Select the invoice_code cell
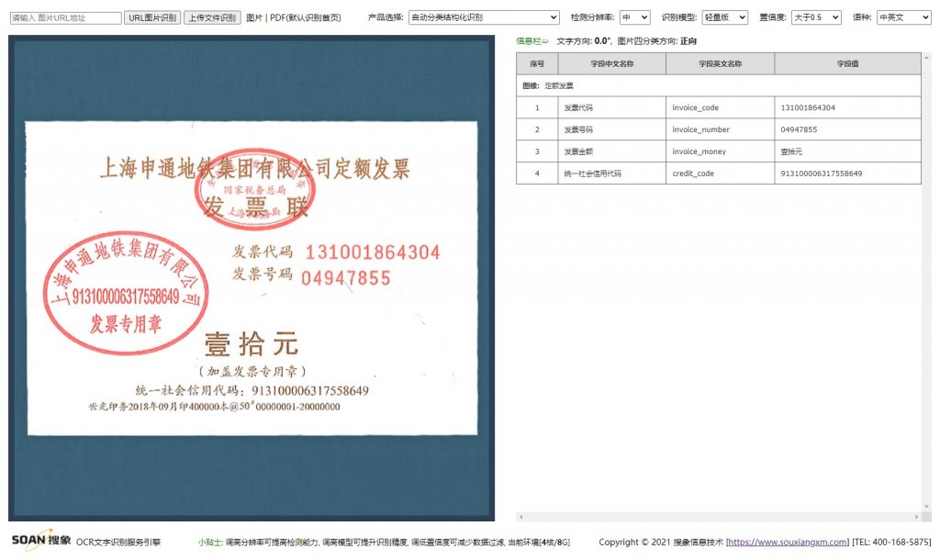Image resolution: width=940 pixels, height=560 pixels. 720,108
